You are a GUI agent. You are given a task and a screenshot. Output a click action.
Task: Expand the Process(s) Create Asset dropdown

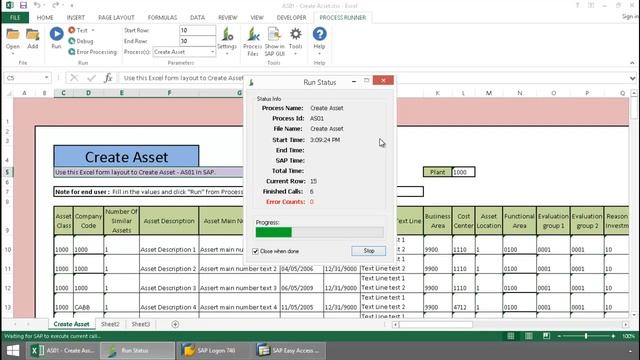(x=212, y=52)
